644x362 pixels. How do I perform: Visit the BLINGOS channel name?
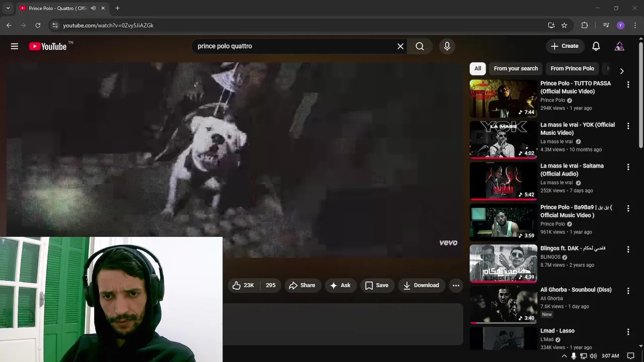click(x=550, y=257)
